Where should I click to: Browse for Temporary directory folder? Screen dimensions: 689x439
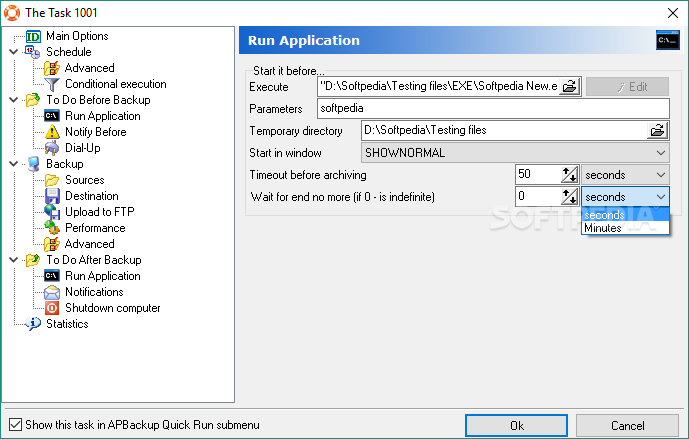[657, 131]
